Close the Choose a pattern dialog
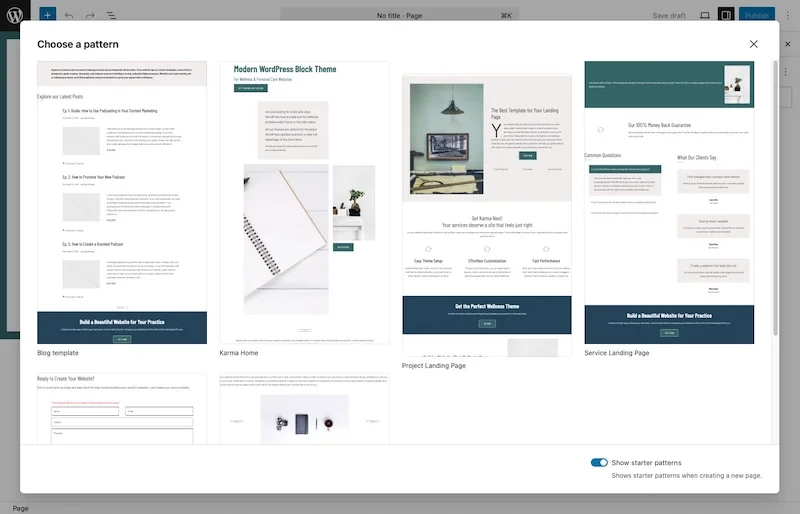 tap(754, 44)
